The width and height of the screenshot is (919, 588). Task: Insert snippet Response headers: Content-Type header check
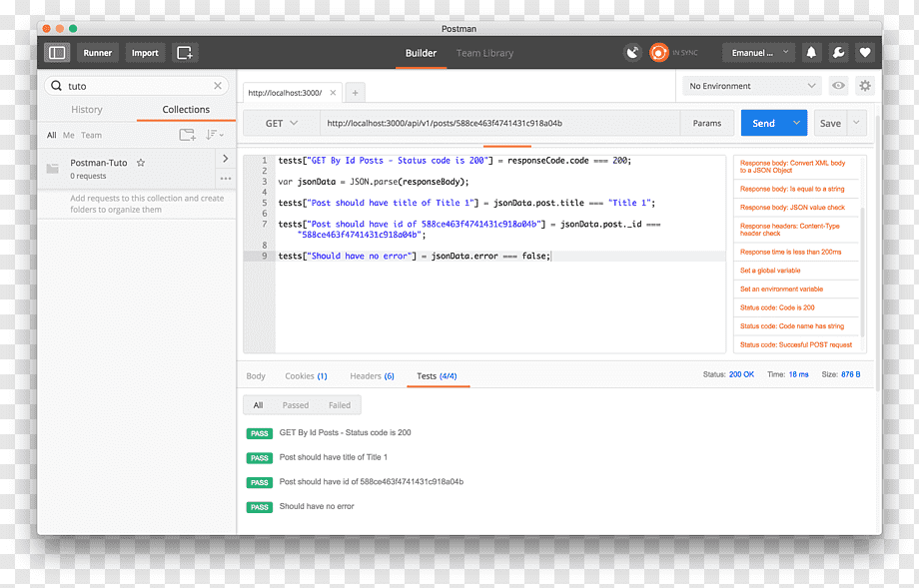coord(789,230)
